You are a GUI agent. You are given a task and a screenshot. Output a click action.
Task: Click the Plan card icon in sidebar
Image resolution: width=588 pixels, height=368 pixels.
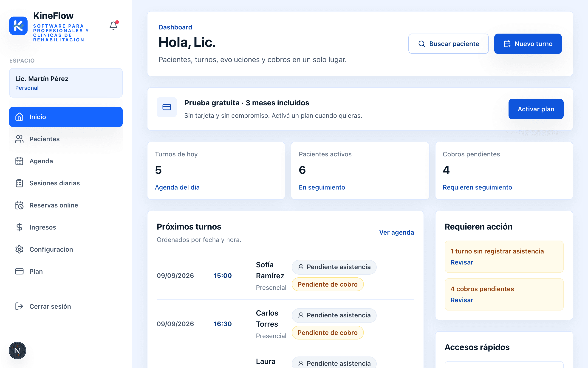pos(19,271)
